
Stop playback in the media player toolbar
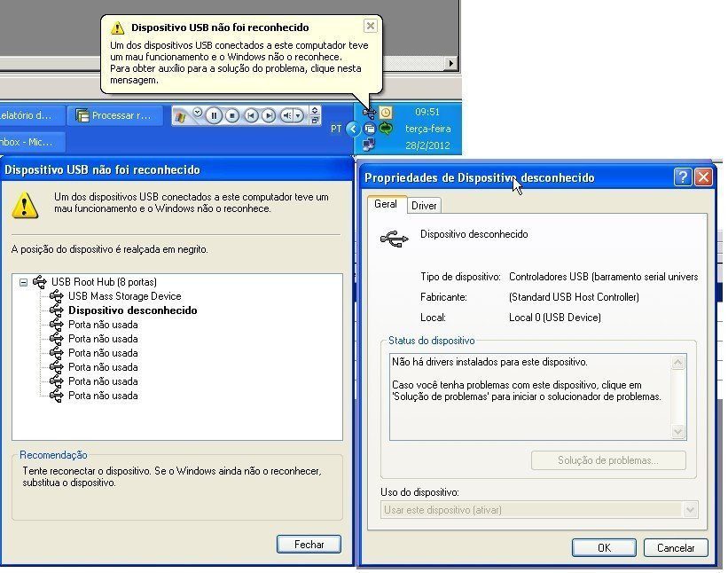tap(232, 115)
